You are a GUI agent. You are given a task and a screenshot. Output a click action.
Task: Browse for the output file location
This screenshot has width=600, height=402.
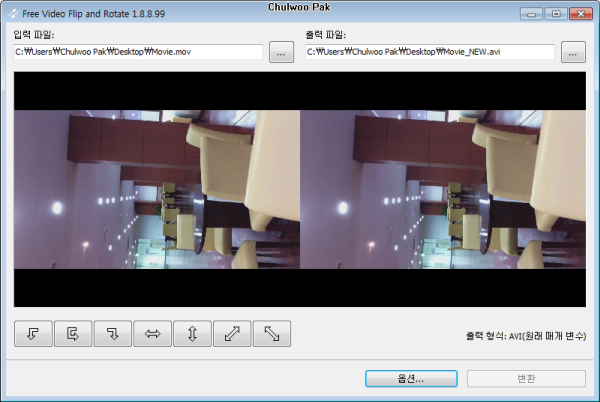[x=573, y=52]
